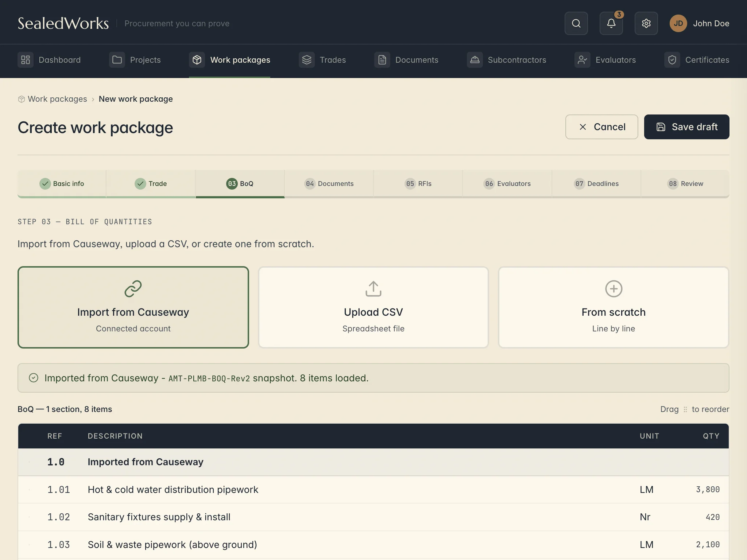Click the Save draft button
The image size is (747, 560).
point(686,127)
